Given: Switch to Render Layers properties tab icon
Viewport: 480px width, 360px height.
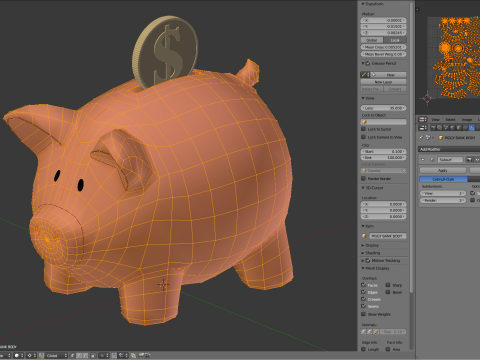Looking at the screenshot, I should (x=439, y=128).
